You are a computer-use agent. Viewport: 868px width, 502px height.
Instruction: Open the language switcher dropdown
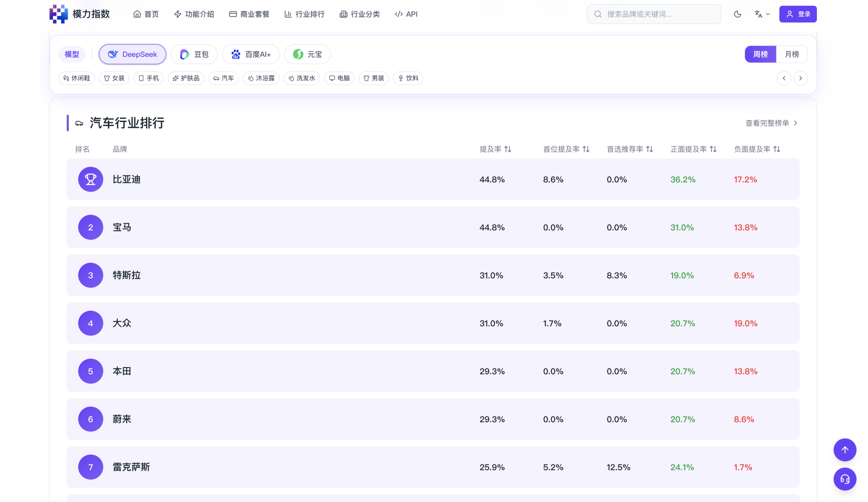tap(762, 14)
